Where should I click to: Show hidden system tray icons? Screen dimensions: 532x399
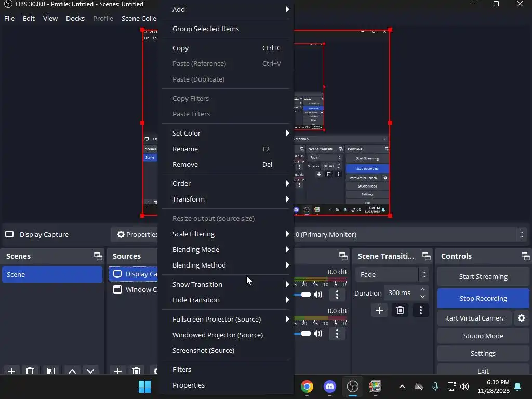tap(402, 387)
